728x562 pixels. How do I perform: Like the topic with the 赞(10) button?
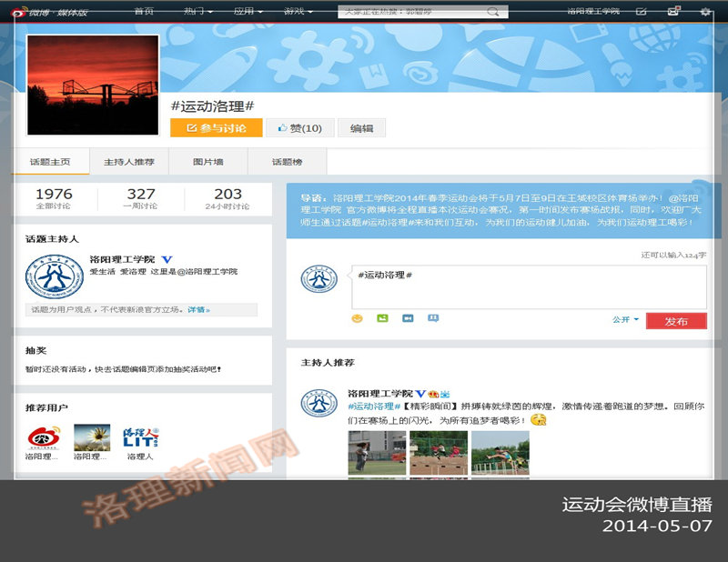tap(300, 128)
